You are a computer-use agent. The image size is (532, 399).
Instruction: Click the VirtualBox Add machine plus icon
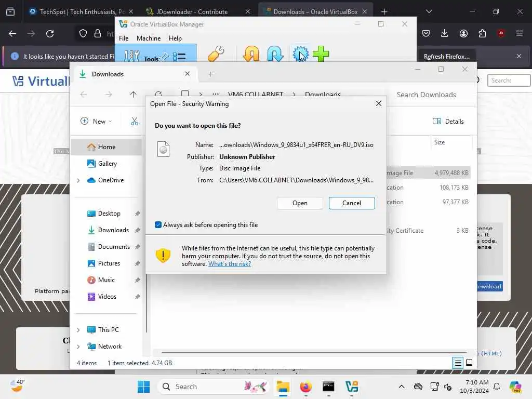(x=321, y=54)
